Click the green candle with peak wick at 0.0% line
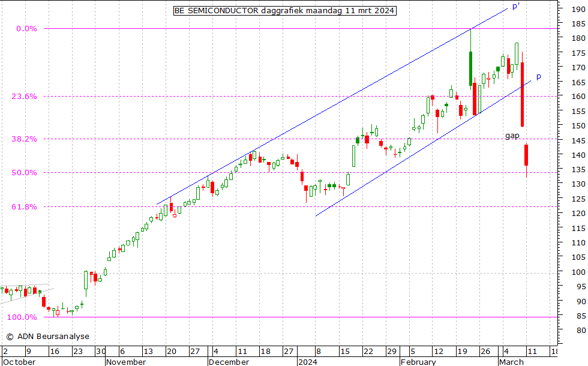The image size is (588, 366). coord(470,68)
